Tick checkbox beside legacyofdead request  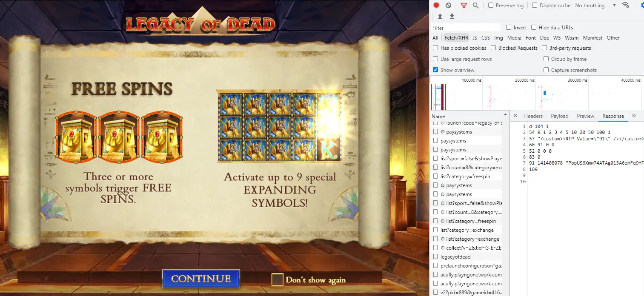click(x=435, y=257)
